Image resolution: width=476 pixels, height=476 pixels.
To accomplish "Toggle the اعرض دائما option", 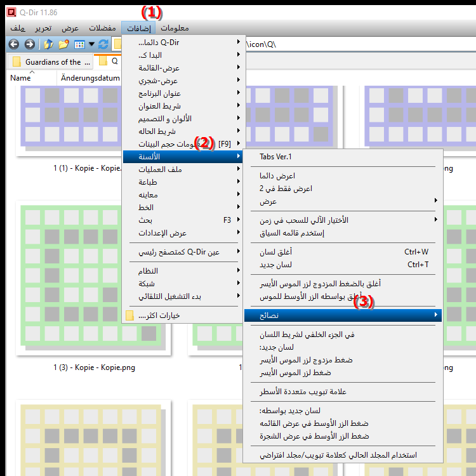I will 343,176.
